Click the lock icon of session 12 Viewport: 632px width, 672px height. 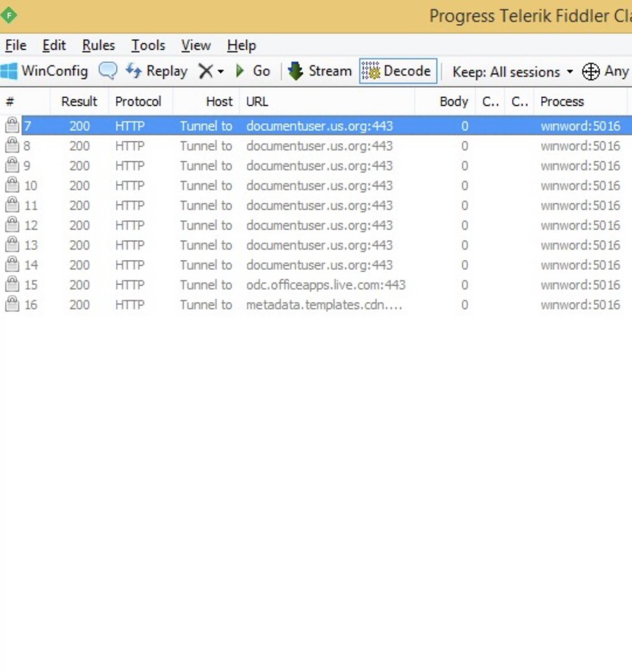point(11,225)
